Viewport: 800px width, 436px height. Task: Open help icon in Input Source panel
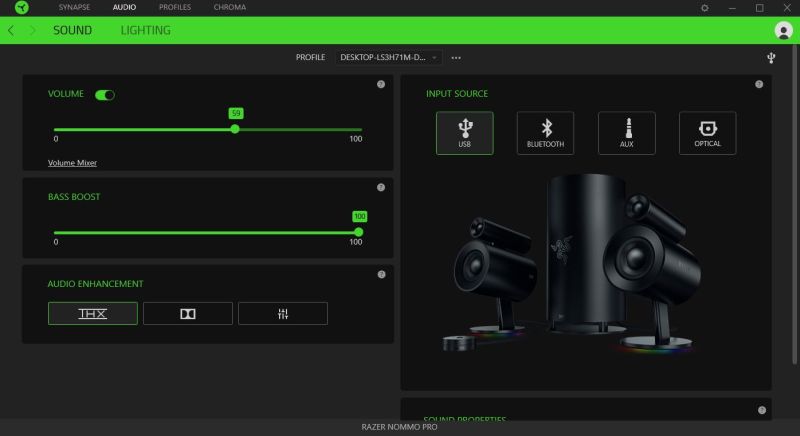click(759, 84)
